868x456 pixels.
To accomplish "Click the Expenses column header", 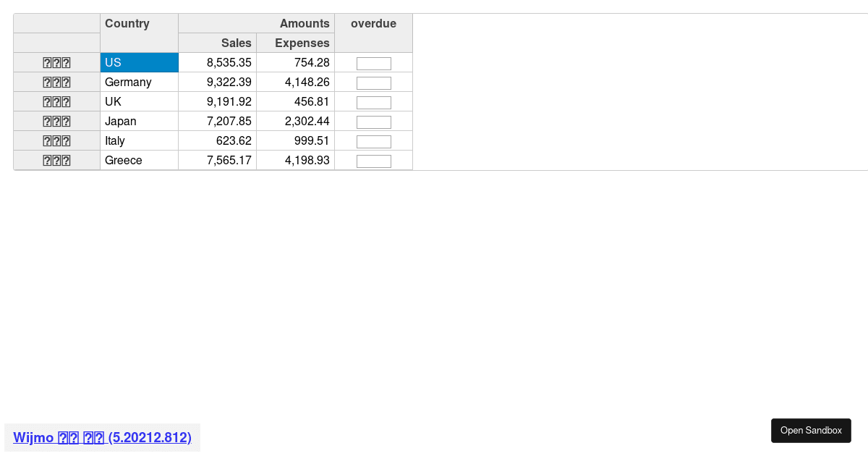I will [295, 43].
